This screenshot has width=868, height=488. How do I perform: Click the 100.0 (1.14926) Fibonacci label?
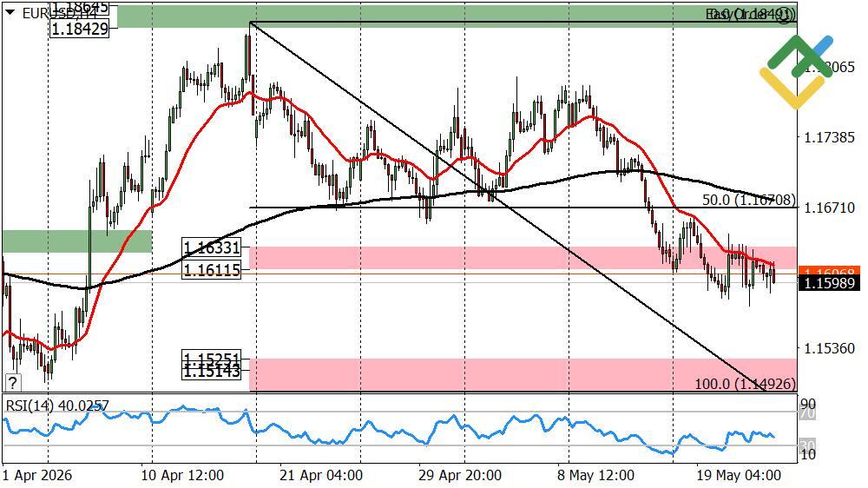pyautogui.click(x=745, y=383)
